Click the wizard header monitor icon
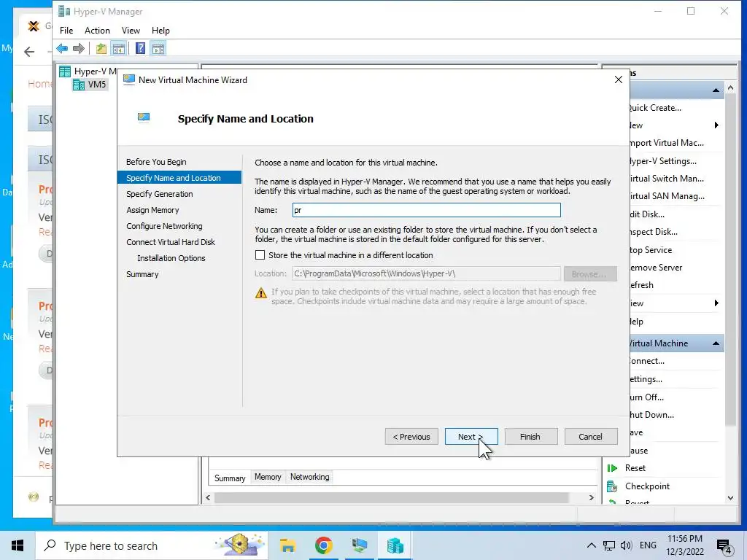This screenshot has height=560, width=747. tap(144, 117)
